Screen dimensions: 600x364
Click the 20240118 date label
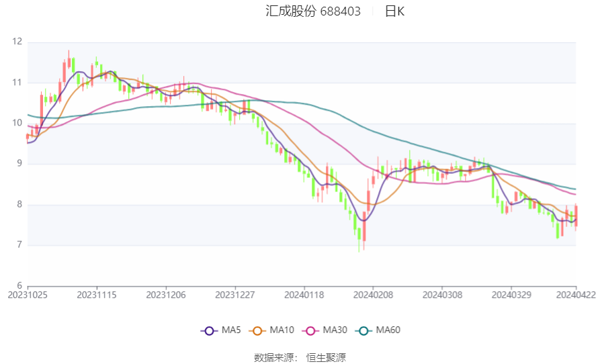[x=304, y=294]
